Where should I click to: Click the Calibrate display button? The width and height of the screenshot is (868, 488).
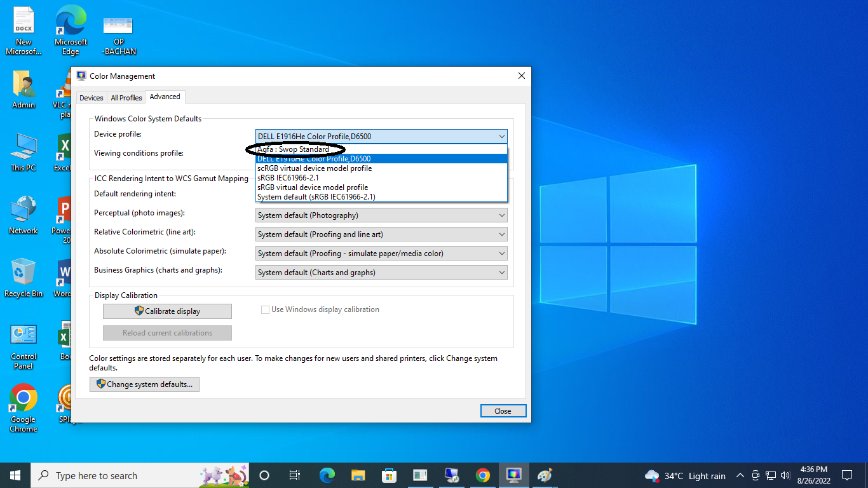167,311
